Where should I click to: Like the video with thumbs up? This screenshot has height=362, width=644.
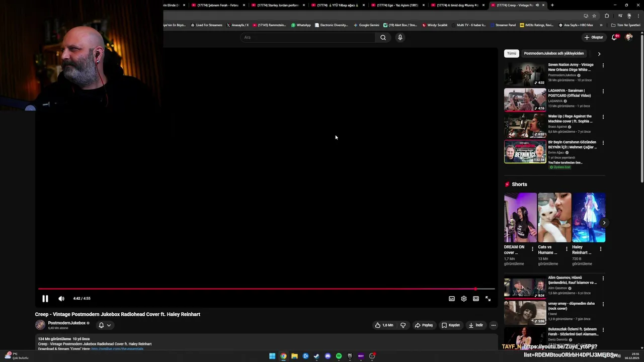384,325
